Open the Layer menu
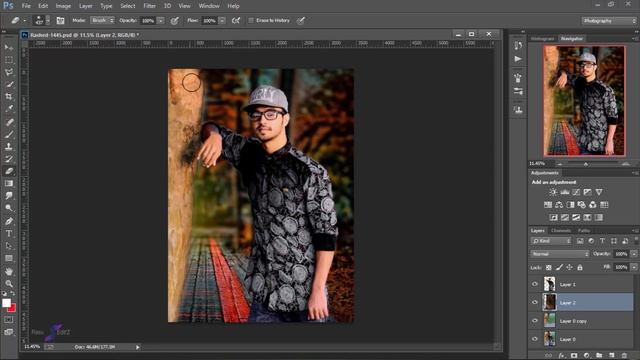Screen dimensions: 640x360 click(x=85, y=6)
